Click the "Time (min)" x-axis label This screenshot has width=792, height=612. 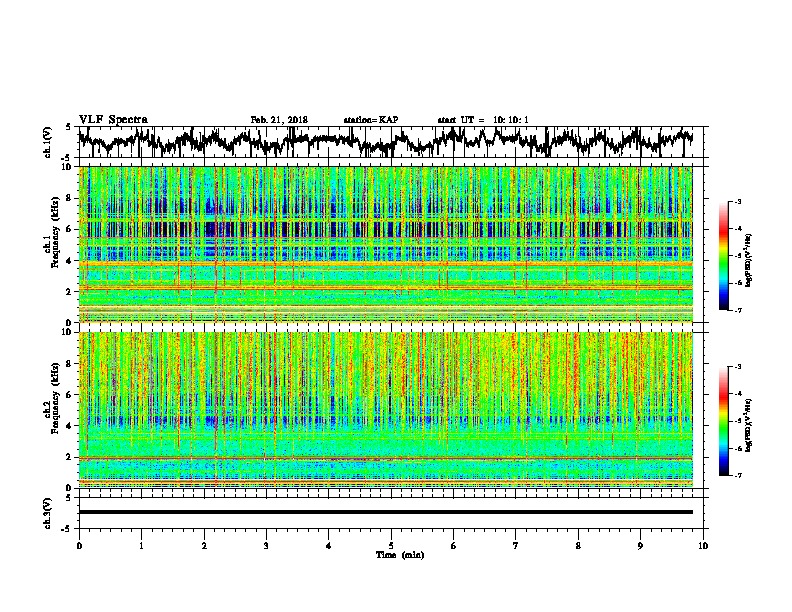[400, 555]
